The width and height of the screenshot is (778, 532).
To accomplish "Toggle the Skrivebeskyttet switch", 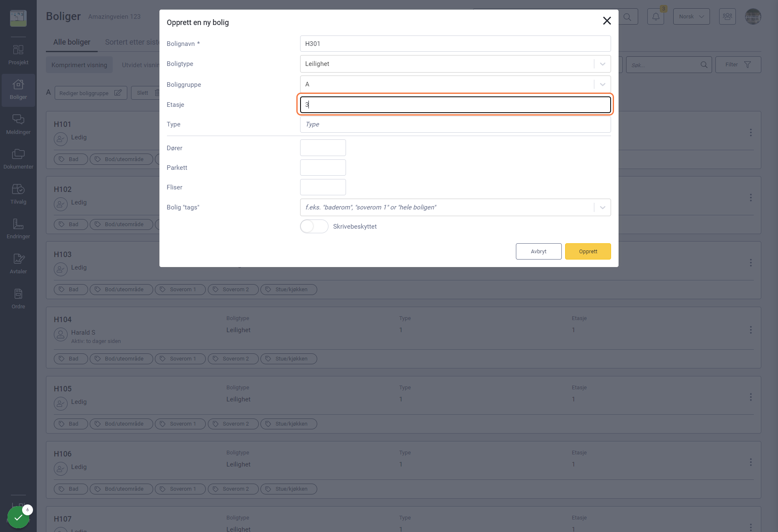I will pos(314,227).
